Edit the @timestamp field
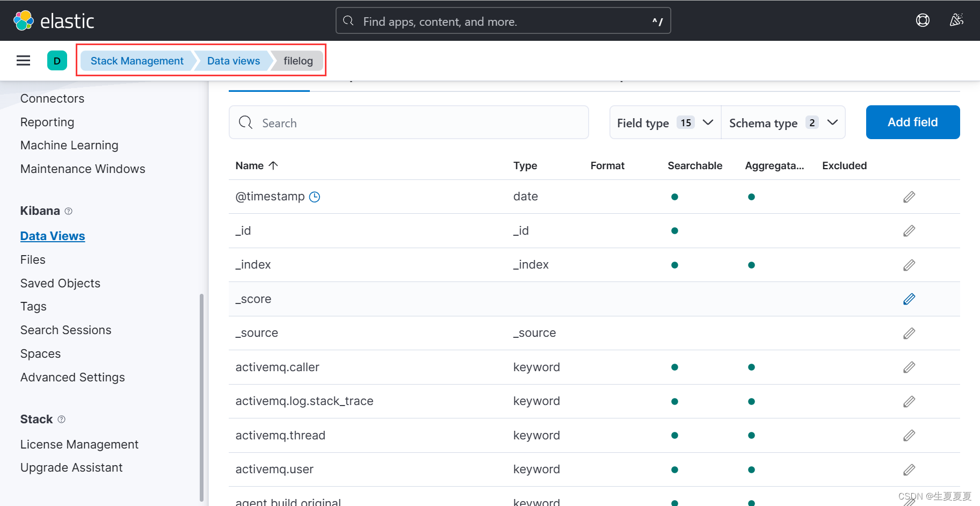This screenshot has width=980, height=506. (909, 197)
